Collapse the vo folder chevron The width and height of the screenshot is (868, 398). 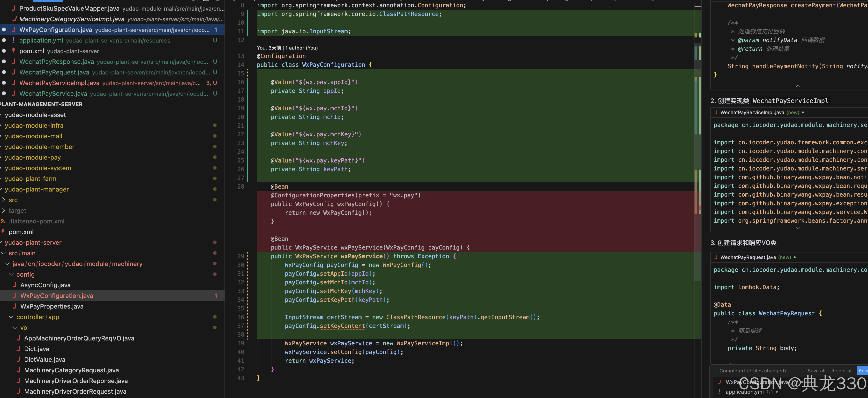(x=15, y=328)
